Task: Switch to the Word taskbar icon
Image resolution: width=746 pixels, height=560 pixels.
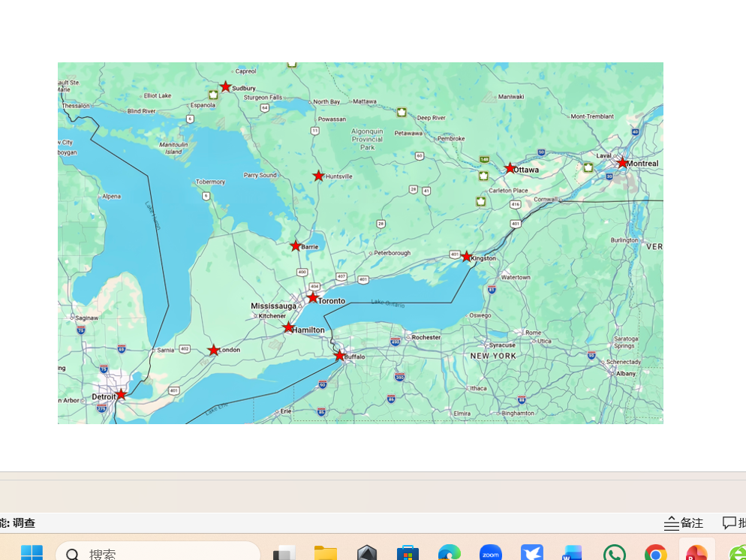Action: pos(573,554)
